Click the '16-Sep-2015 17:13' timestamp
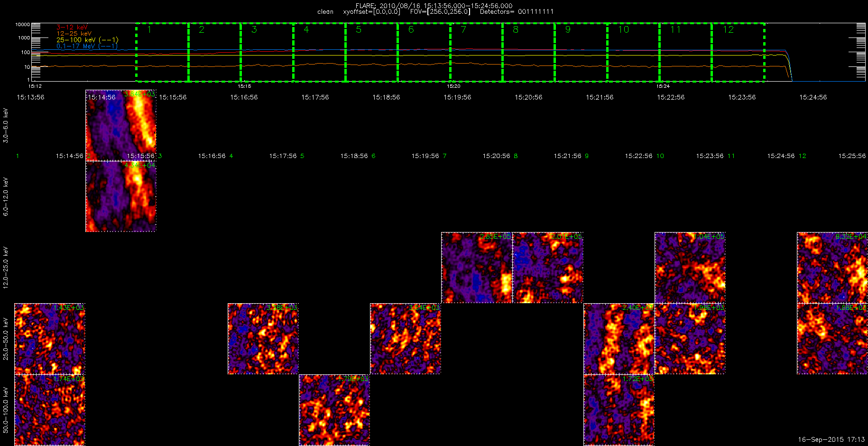This screenshot has height=446, width=868. pos(831,440)
